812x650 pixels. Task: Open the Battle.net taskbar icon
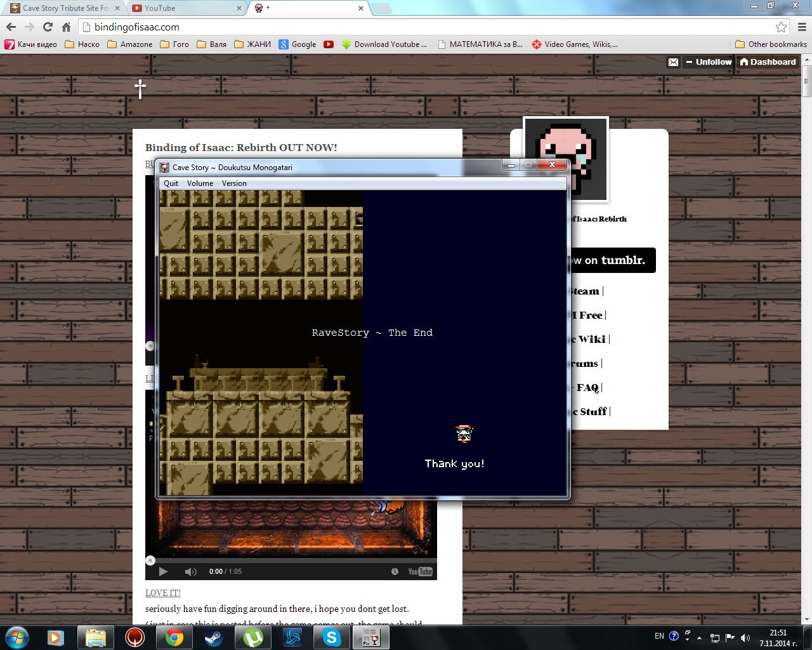tap(292, 637)
